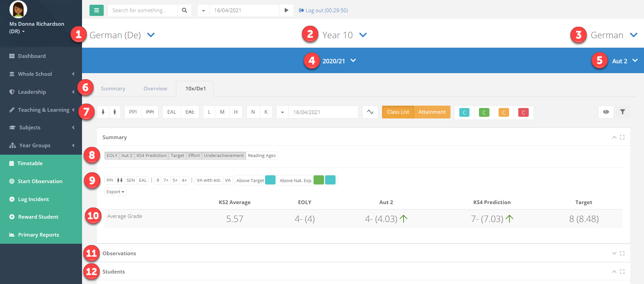Maximize the Students panel with the fullscreen icon
This screenshot has height=284, width=644.
622,271
